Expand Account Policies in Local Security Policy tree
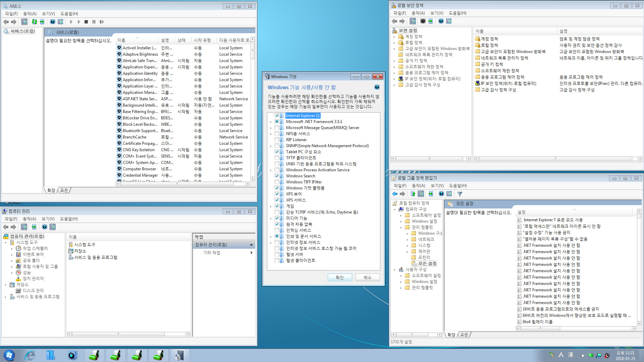The width and height of the screenshot is (644, 362). coord(394,37)
